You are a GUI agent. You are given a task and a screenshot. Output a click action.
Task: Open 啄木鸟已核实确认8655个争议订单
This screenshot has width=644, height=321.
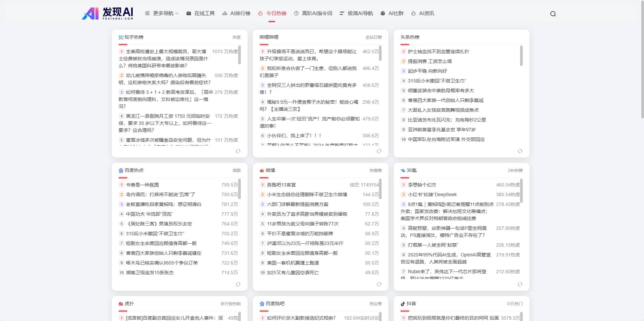click(162, 263)
